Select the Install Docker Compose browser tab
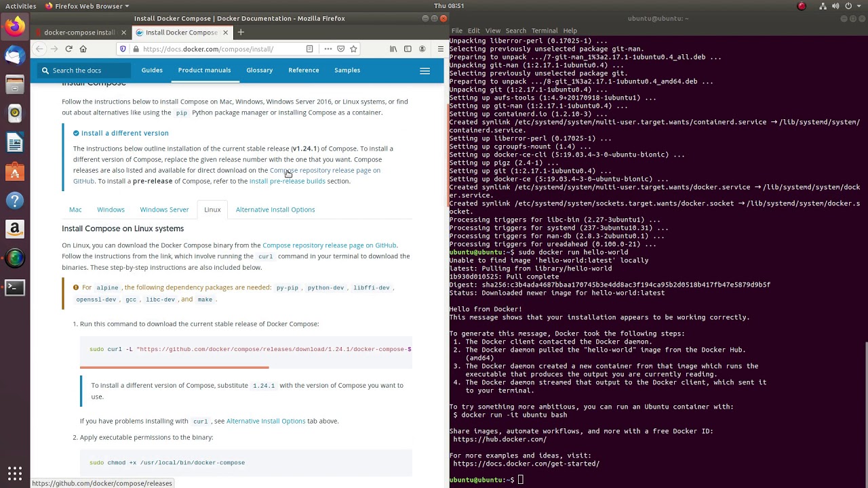Screen dimensions: 868x488 click(x=182, y=33)
